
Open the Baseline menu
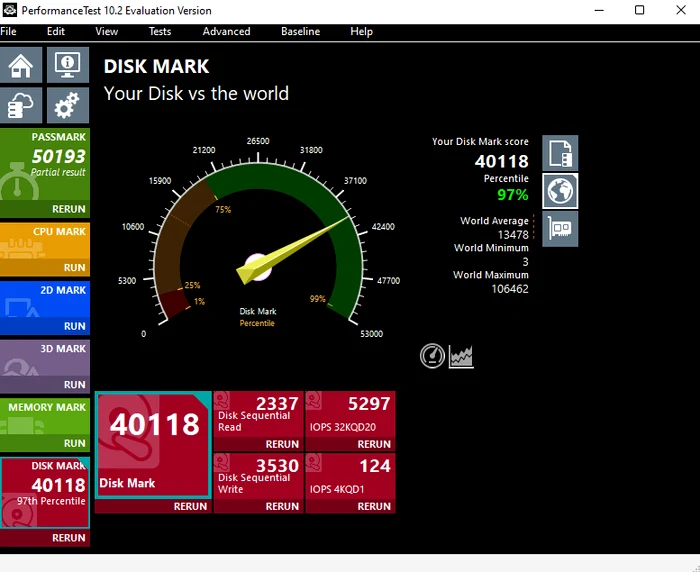coord(300,32)
